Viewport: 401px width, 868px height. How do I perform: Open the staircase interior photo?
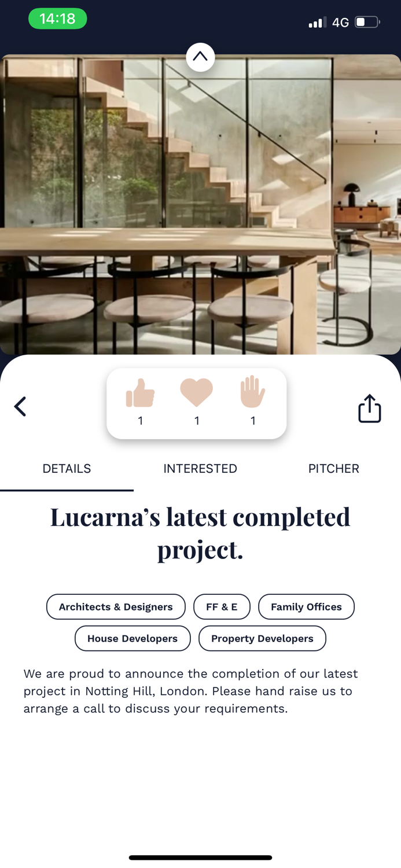(x=200, y=204)
